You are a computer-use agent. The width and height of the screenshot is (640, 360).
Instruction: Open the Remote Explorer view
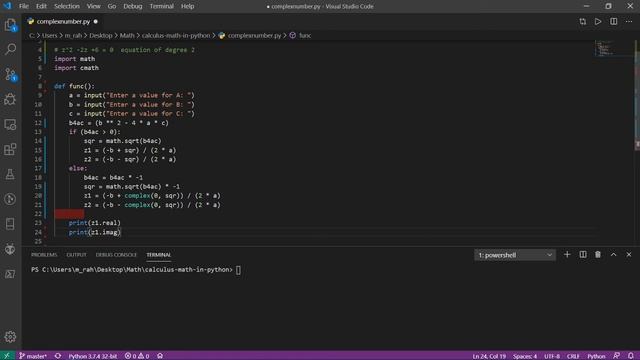[10, 124]
